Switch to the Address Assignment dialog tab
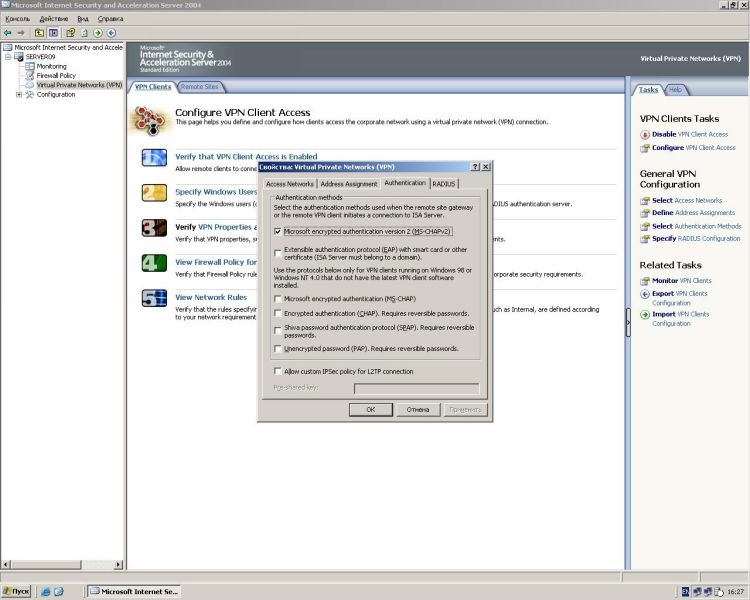Image resolution: width=750 pixels, height=600 pixels. pos(349,184)
